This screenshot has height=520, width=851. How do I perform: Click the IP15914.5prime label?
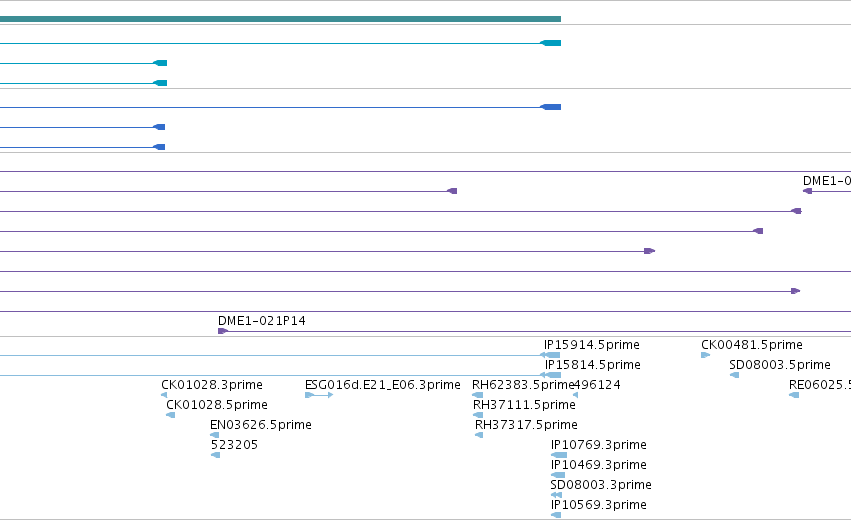(x=592, y=345)
